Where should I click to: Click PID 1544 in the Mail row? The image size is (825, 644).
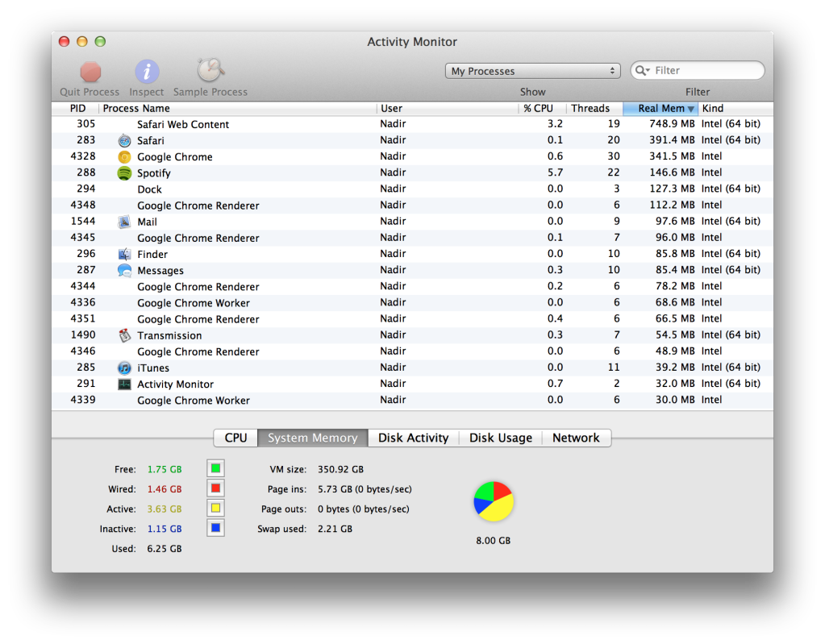click(83, 222)
